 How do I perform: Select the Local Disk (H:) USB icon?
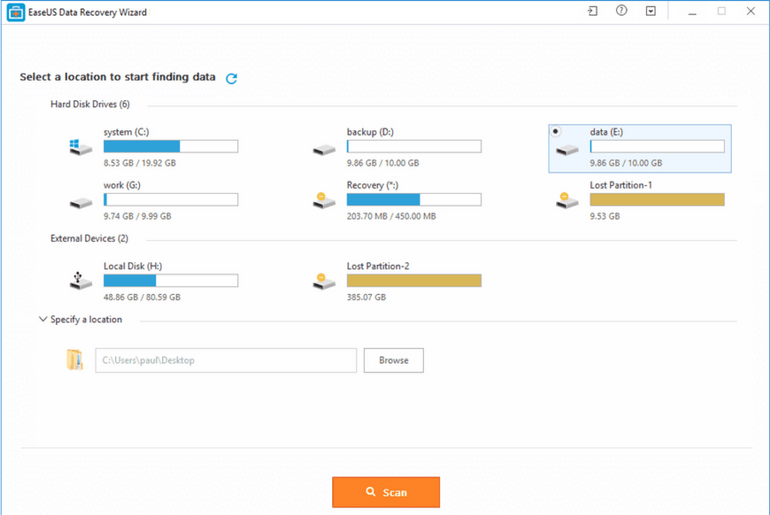(x=81, y=280)
